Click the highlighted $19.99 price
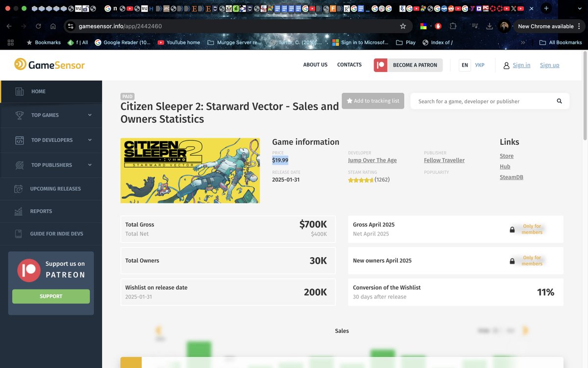The image size is (588, 368). [x=280, y=160]
